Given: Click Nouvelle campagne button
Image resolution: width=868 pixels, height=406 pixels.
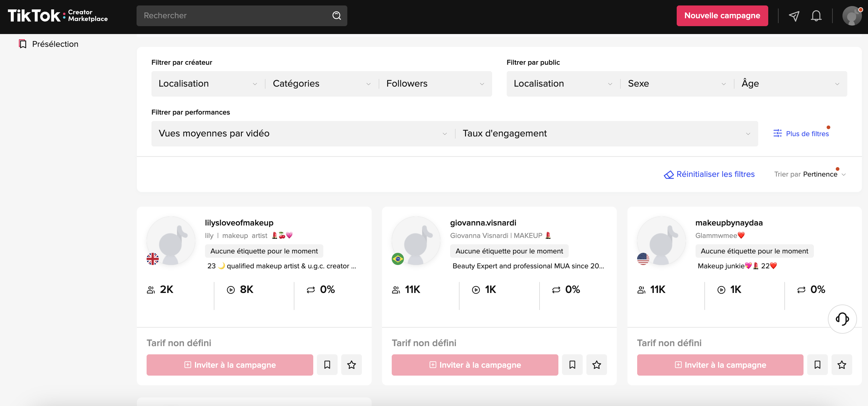Looking at the screenshot, I should coord(722,16).
